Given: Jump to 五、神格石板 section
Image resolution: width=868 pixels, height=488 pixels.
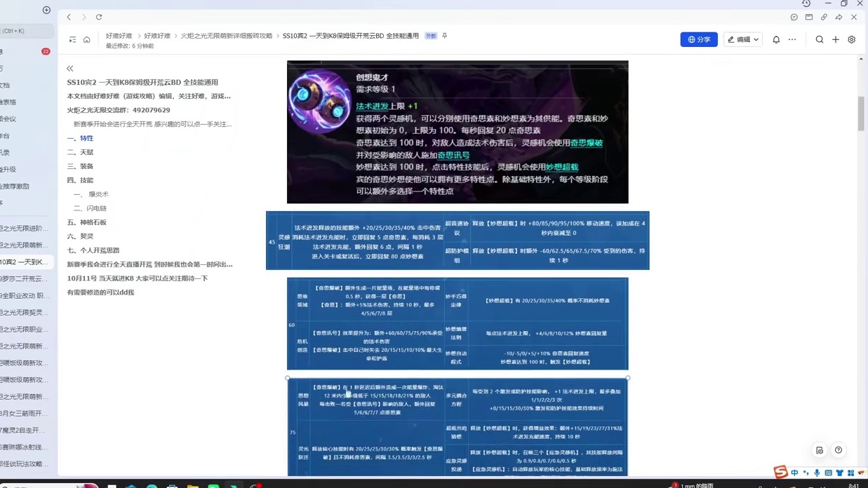Looking at the screenshot, I should point(86,222).
